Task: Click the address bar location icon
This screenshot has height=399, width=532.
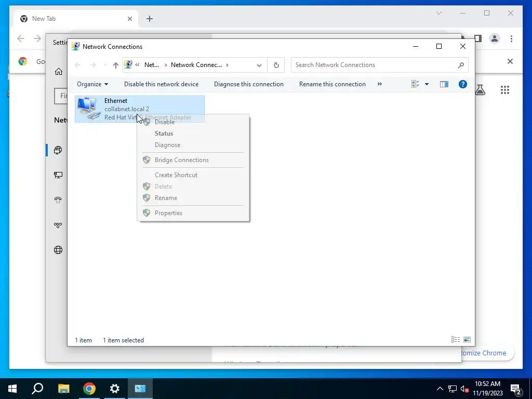Action: (128, 64)
